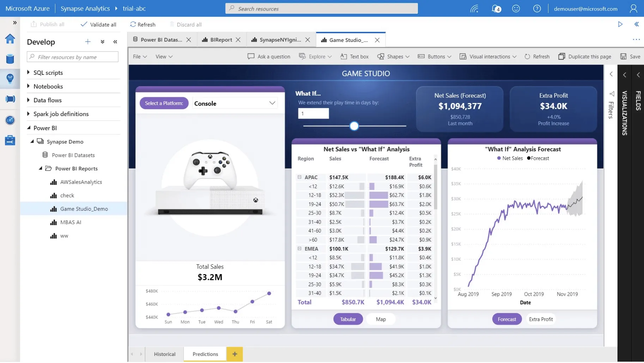The image size is (644, 363).
Task: Switch to the Predictions page tab
Action: [205, 354]
